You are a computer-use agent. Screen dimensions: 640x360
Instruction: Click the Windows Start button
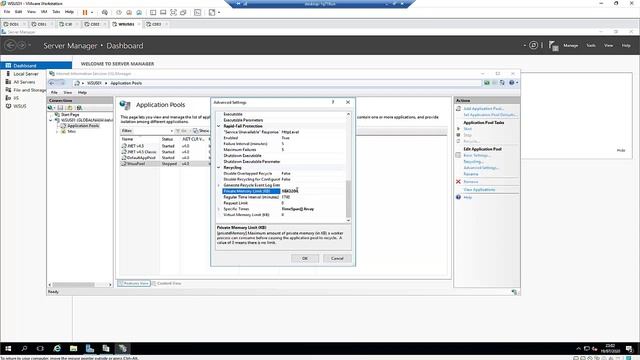pos(8,348)
